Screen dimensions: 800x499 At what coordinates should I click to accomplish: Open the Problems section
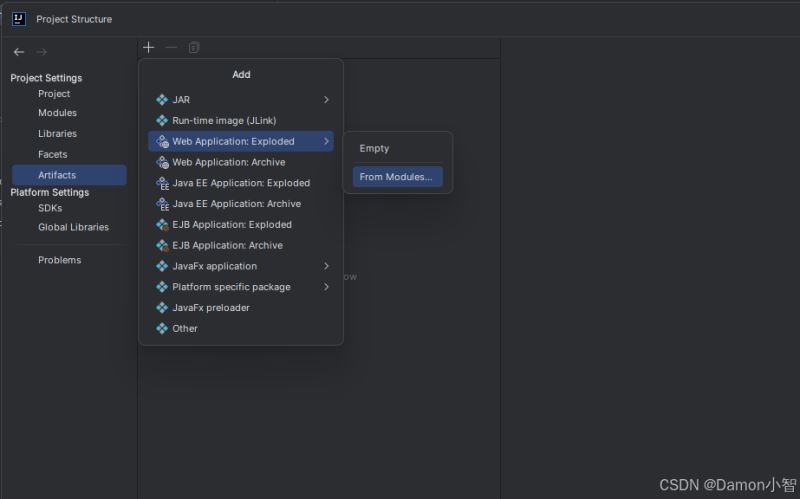pyautogui.click(x=59, y=260)
